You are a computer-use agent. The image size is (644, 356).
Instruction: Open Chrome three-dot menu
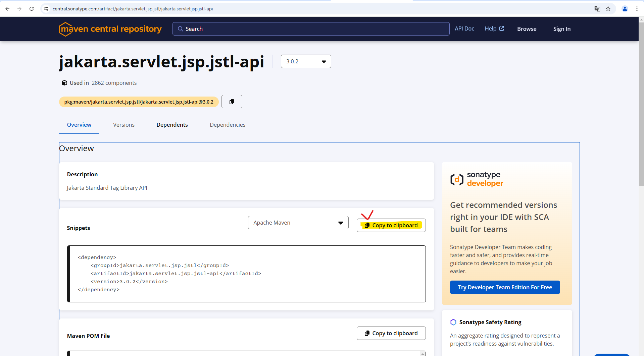point(637,9)
